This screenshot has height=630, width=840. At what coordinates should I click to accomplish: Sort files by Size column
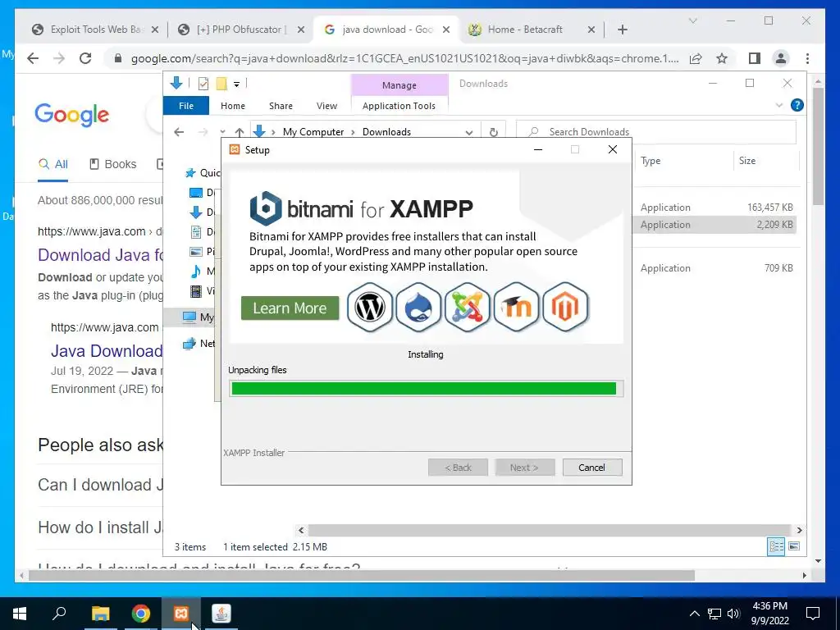pos(766,161)
